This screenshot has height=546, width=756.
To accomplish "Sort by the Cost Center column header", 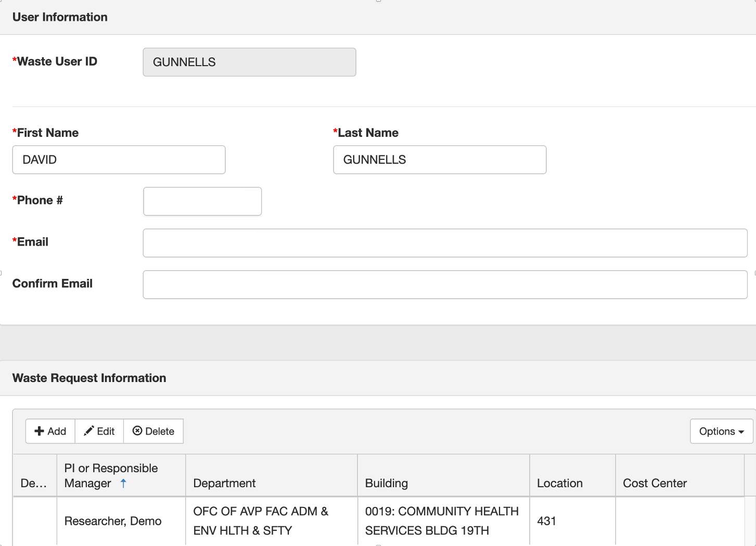I will tap(655, 483).
